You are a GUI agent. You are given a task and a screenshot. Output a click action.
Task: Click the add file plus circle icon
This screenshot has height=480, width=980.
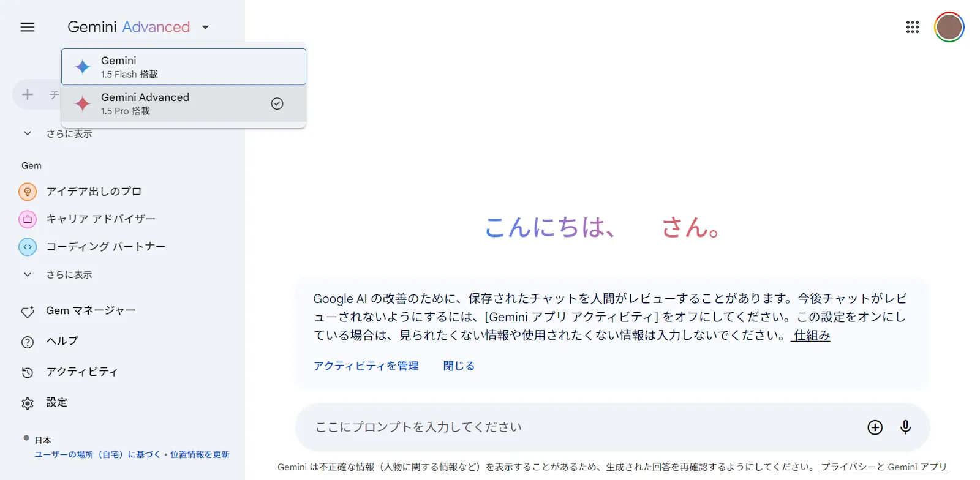[875, 427]
